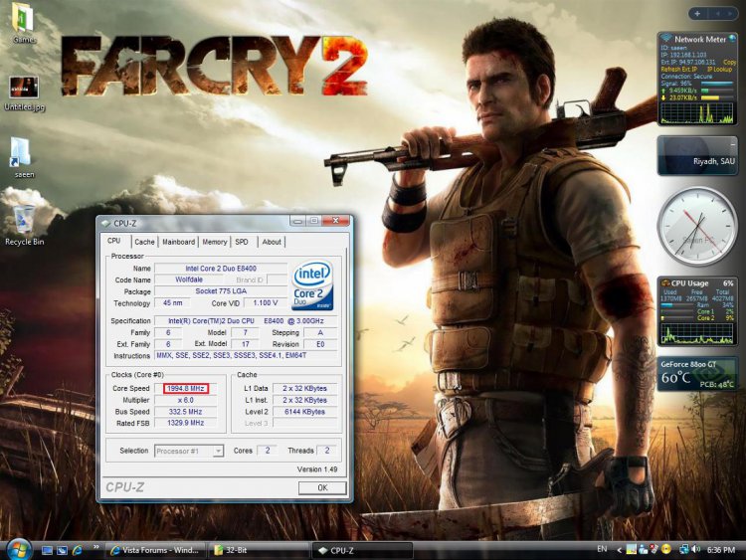Click the CPU Usage gadget header icon
The height and width of the screenshot is (560, 746).
click(665, 283)
